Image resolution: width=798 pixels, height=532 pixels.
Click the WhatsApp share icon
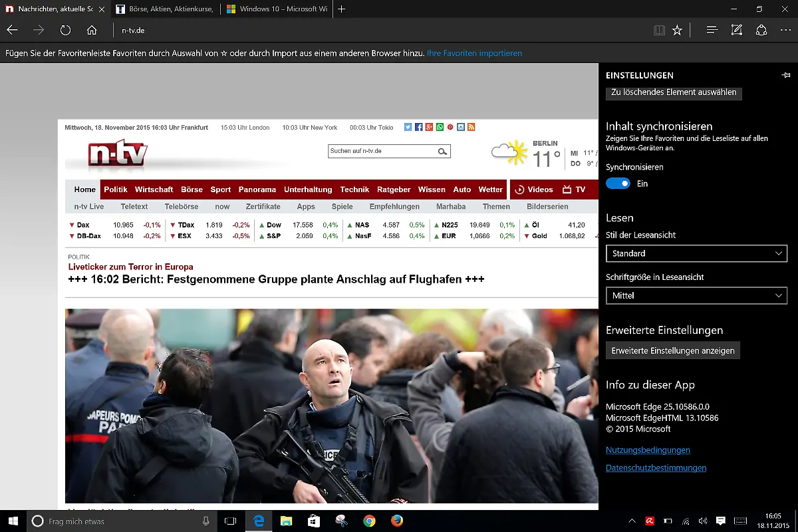(440, 127)
